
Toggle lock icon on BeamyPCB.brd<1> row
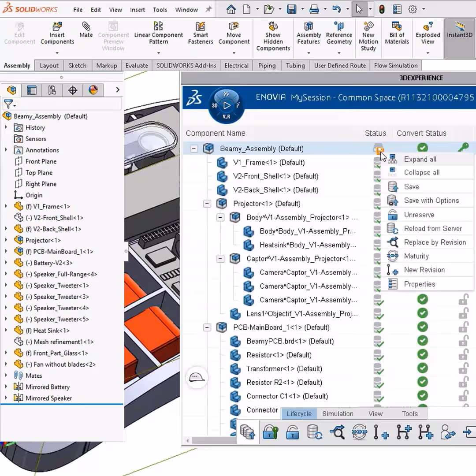pyautogui.click(x=463, y=341)
